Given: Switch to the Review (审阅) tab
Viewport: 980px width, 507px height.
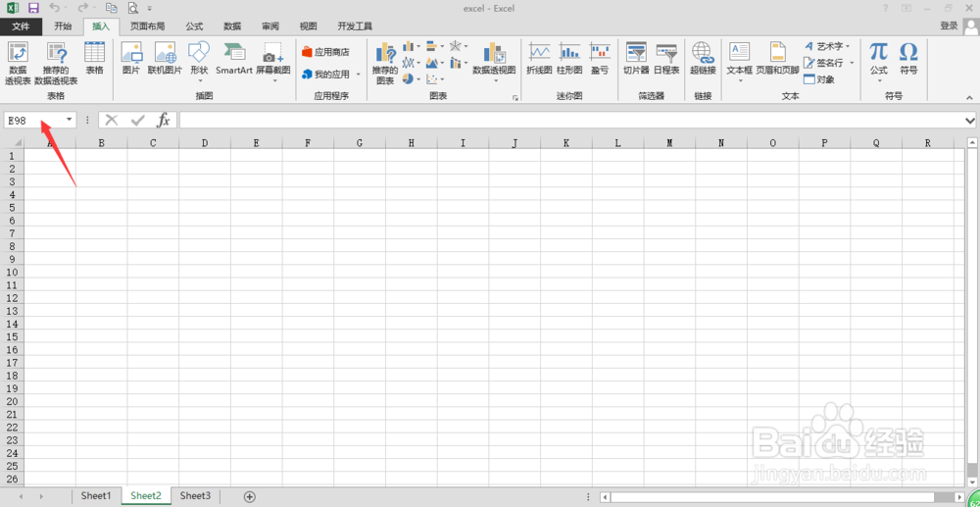Looking at the screenshot, I should (270, 26).
